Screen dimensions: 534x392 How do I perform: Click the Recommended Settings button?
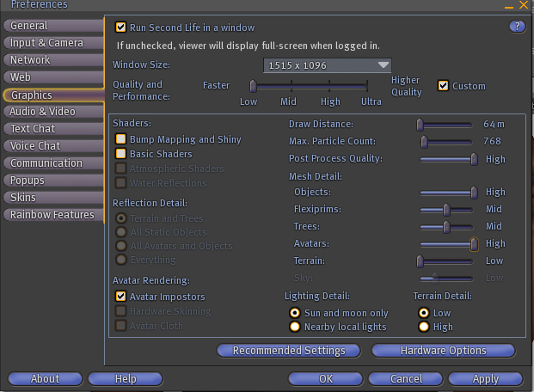(289, 351)
